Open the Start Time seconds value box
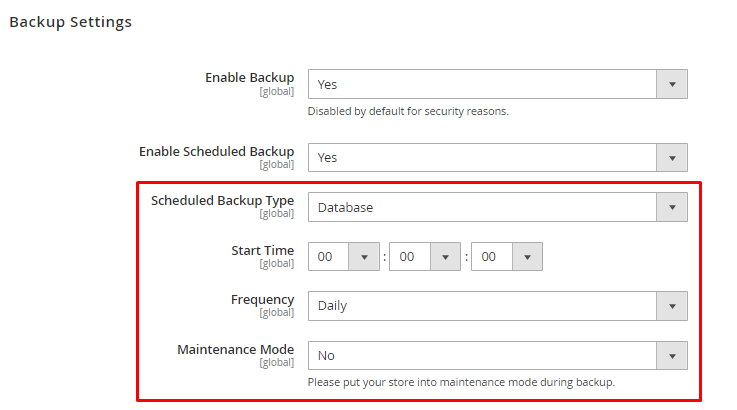737x410 pixels. coord(492,257)
